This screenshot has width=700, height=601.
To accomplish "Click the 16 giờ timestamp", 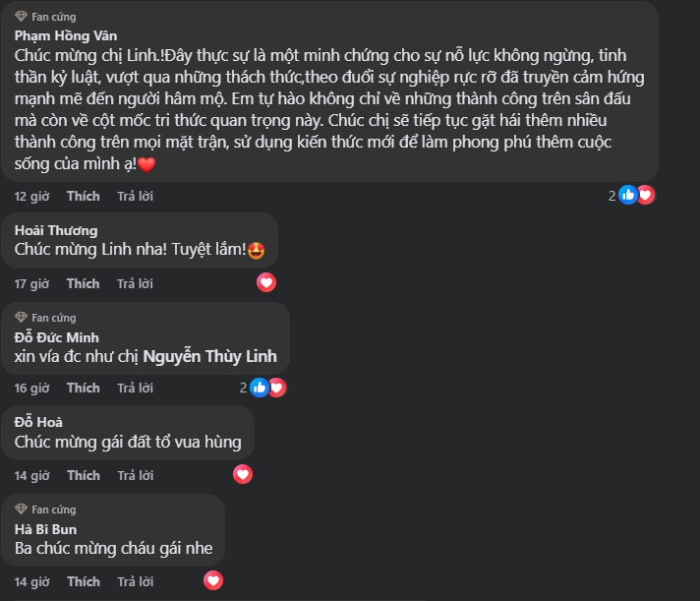I will click(31, 388).
